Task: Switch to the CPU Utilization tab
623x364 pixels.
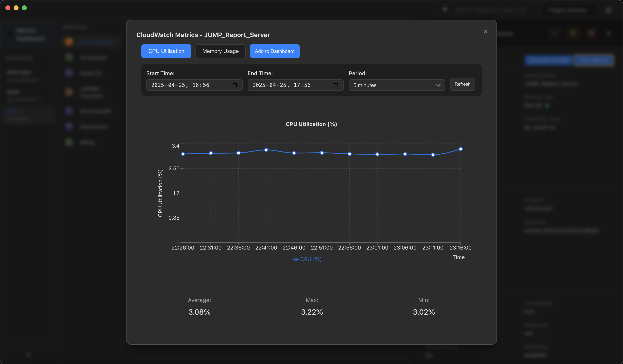Action: pyautogui.click(x=166, y=51)
